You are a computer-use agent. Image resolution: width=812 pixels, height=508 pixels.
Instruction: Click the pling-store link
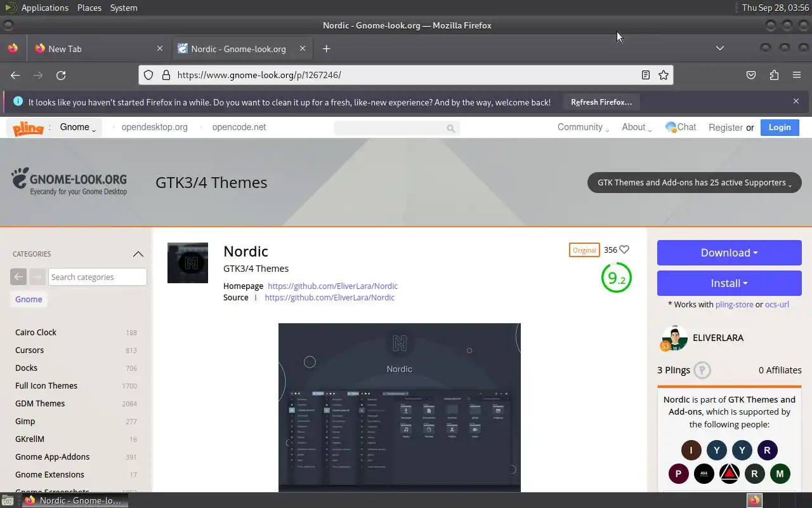(x=735, y=304)
